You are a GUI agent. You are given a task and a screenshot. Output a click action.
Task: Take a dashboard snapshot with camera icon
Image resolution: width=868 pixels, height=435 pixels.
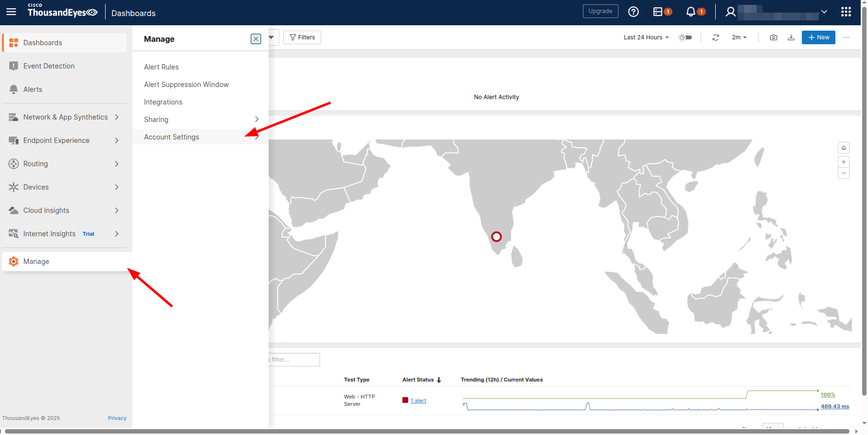[x=773, y=37]
